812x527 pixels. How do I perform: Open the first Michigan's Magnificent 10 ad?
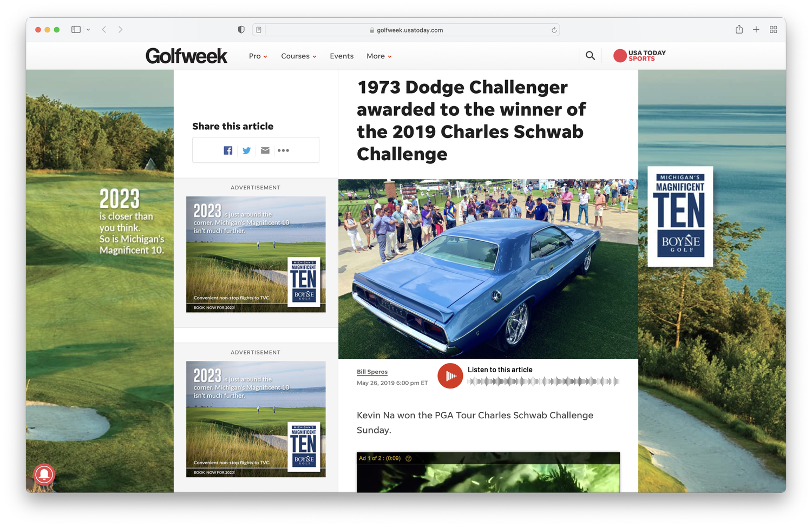coord(256,254)
